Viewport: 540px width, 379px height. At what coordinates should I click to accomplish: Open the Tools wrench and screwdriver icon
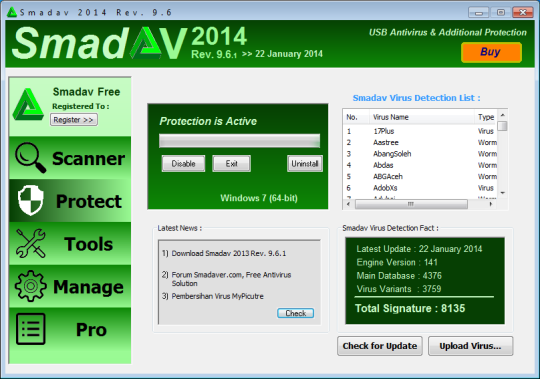click(30, 243)
